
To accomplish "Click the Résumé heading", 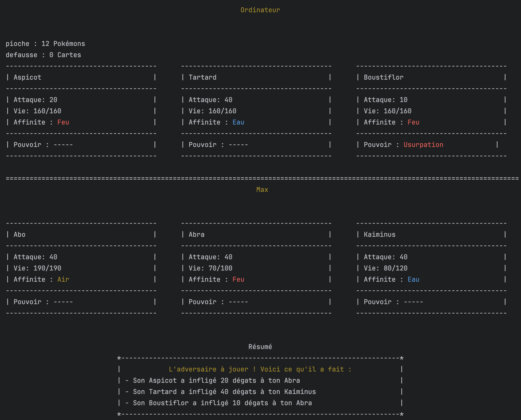I will coord(260,347).
